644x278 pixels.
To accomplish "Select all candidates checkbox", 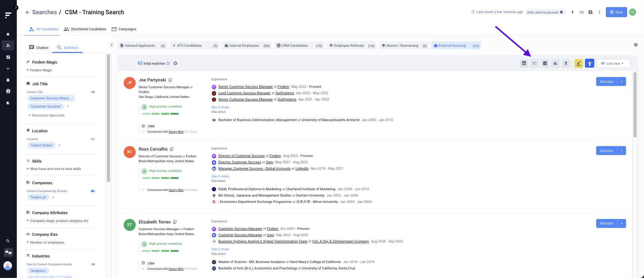I will click(x=129, y=64).
